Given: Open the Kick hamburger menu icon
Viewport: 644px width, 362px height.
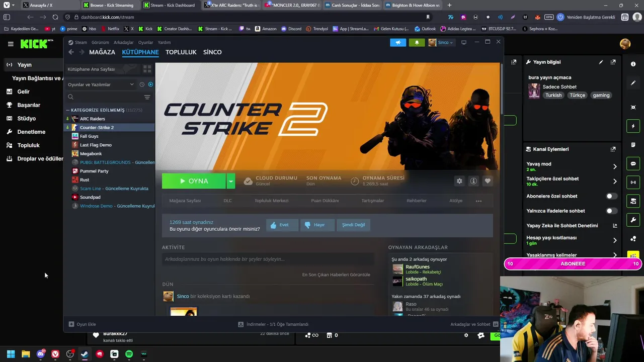Looking at the screenshot, I should [11, 44].
